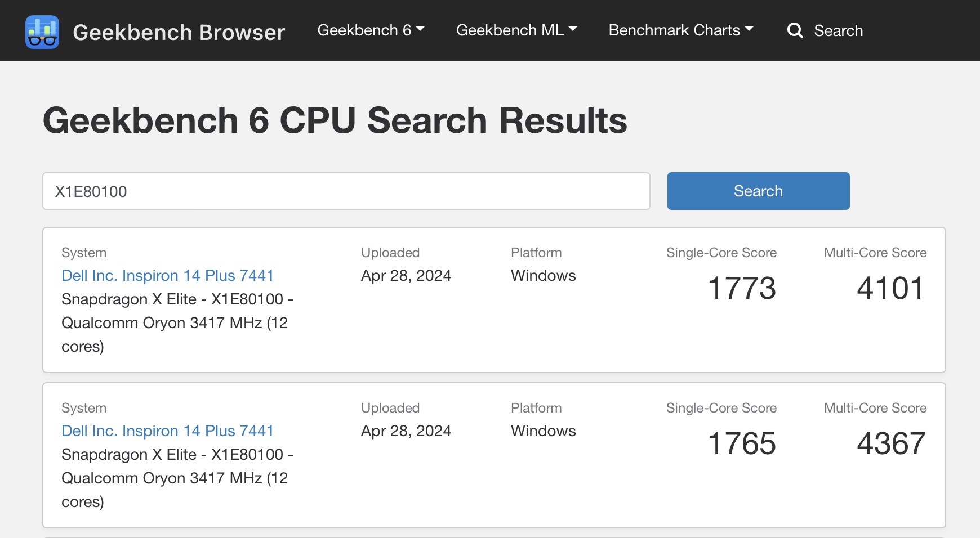Viewport: 980px width, 538px height.
Task: Click the second result's Windows platform text
Action: pos(543,431)
